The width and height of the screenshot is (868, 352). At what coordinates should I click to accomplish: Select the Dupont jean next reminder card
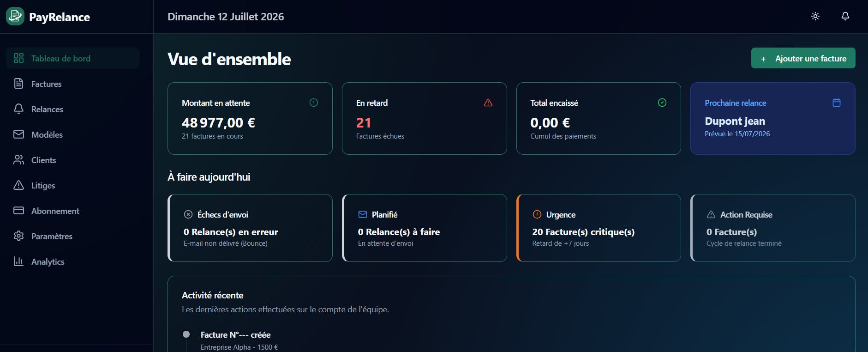click(x=773, y=118)
